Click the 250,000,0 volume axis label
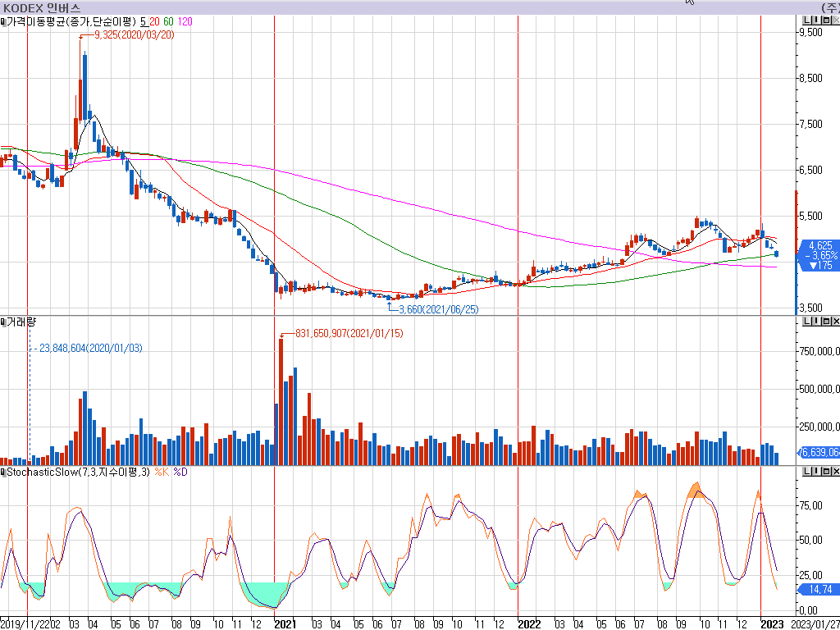840x630 pixels. point(819,427)
